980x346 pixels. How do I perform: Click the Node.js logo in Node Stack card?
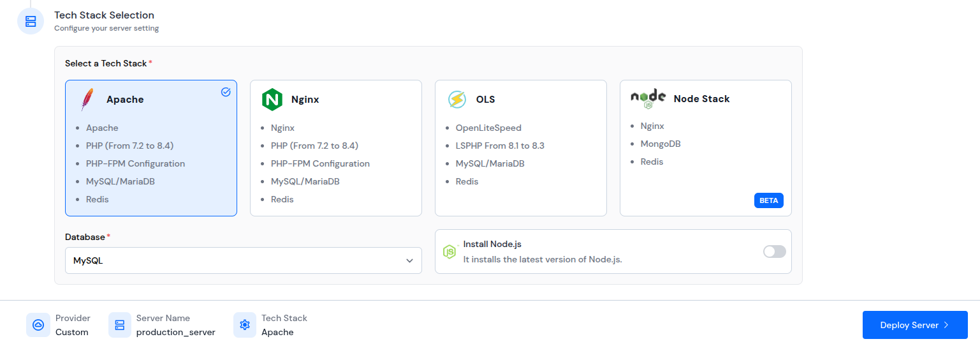coord(648,99)
